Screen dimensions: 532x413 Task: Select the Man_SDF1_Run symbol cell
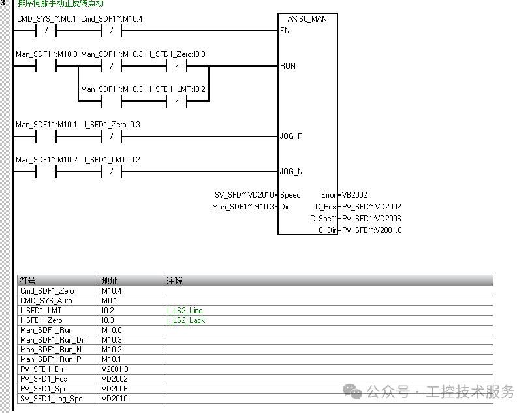(58, 330)
